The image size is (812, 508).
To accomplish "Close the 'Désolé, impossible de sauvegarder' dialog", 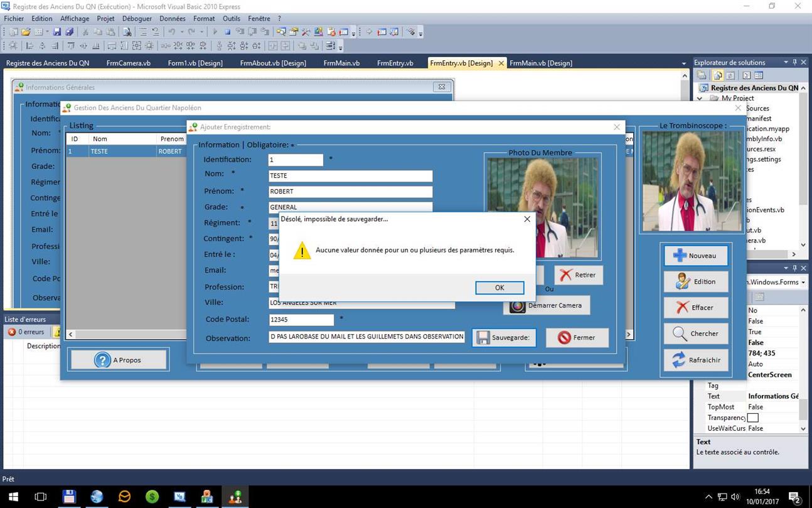I will (x=527, y=219).
